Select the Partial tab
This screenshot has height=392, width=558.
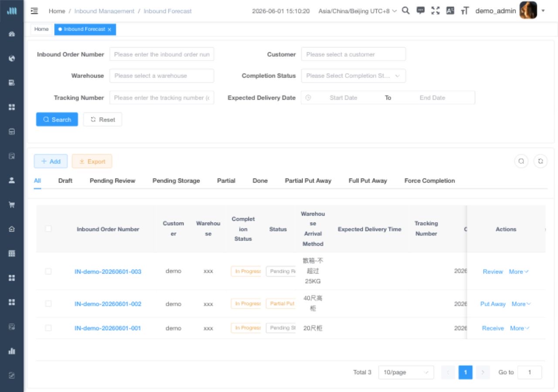(x=226, y=181)
